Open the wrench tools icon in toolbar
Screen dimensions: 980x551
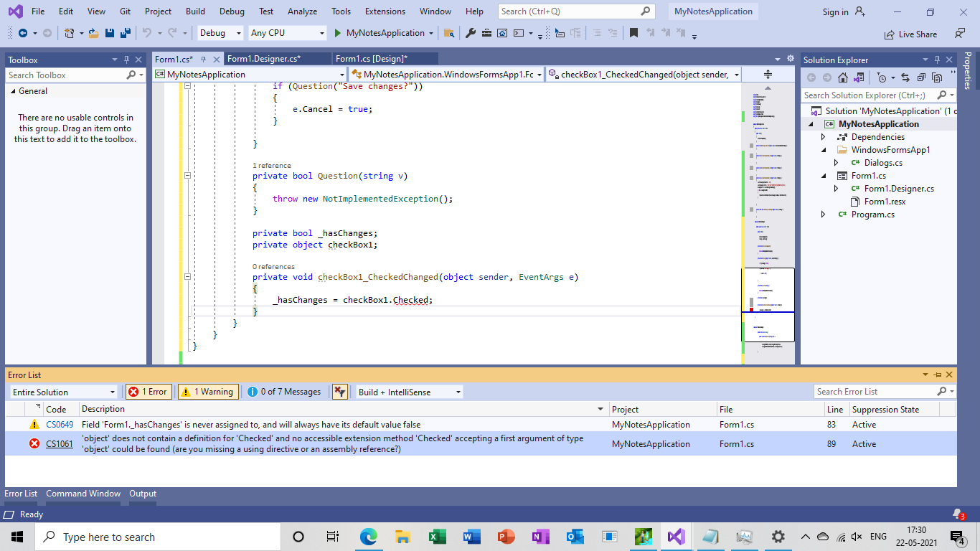point(471,33)
